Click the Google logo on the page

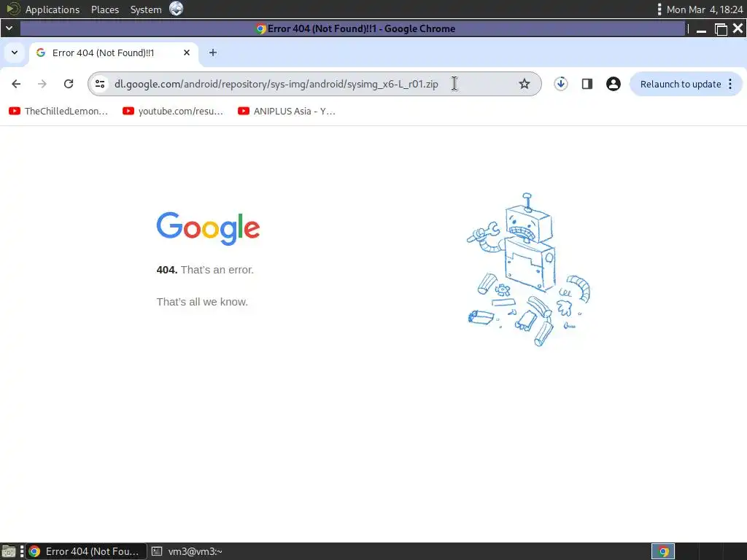pyautogui.click(x=208, y=228)
